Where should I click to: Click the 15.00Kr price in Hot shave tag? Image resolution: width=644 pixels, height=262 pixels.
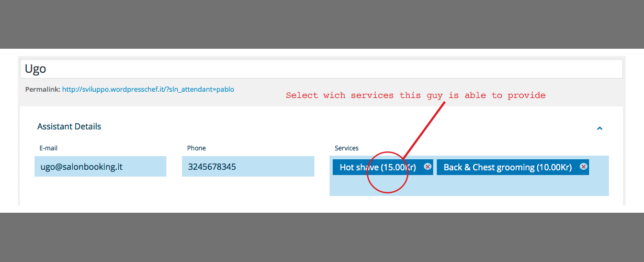pyautogui.click(x=399, y=167)
